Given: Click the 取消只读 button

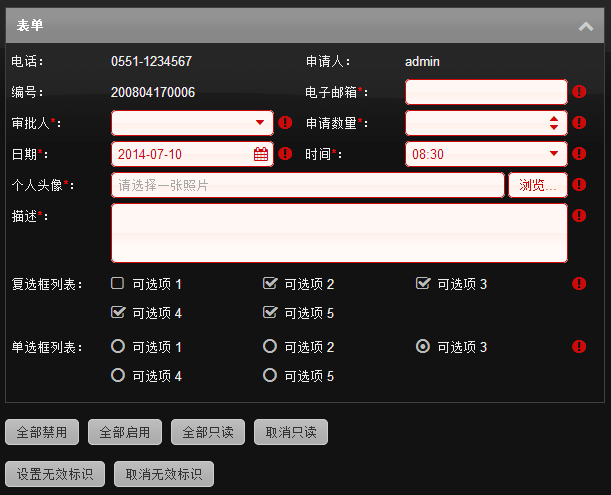Looking at the screenshot, I should pyautogui.click(x=291, y=432).
